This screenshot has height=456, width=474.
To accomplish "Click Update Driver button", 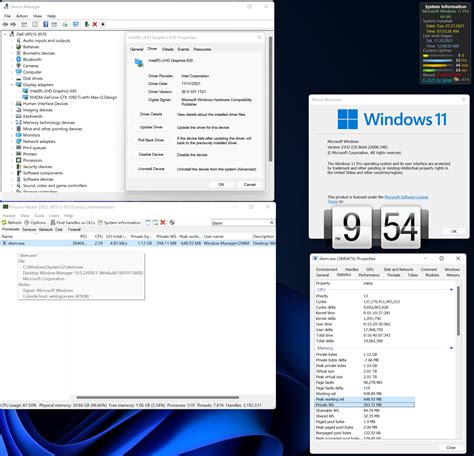I will tap(151, 127).
